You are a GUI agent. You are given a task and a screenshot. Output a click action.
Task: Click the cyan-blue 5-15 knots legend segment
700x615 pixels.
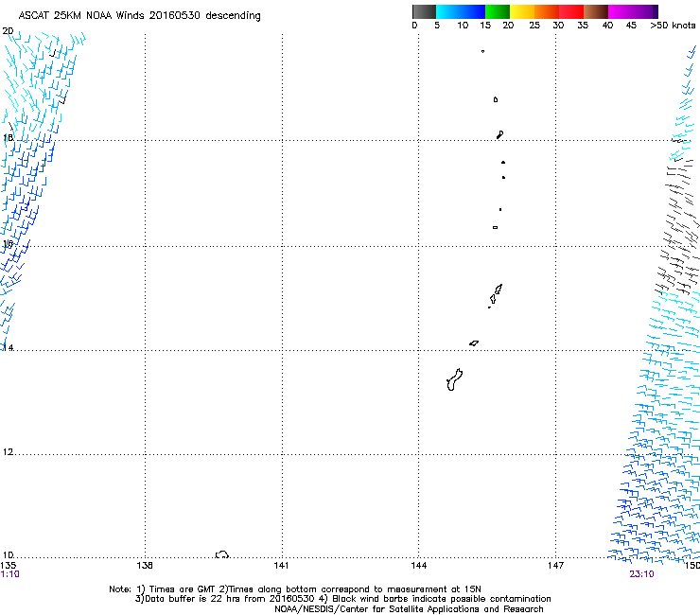coord(461,11)
